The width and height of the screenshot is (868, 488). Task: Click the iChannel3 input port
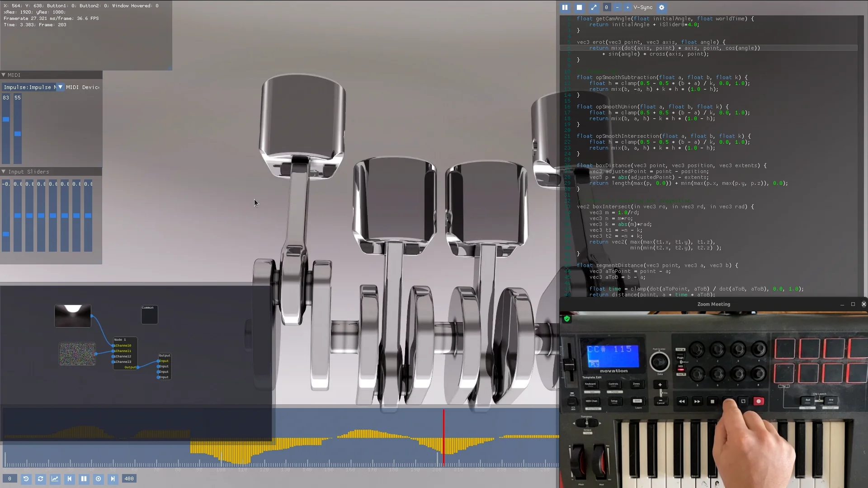(x=113, y=362)
